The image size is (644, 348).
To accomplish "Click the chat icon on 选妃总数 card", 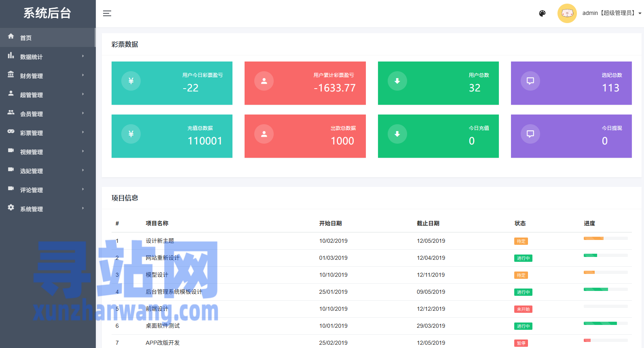I will [x=530, y=81].
